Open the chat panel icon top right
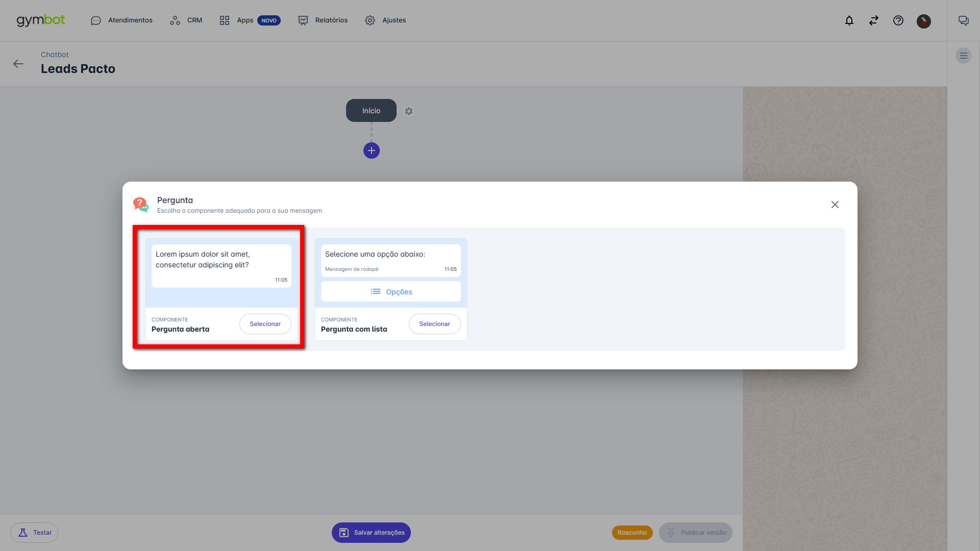Image resolution: width=980 pixels, height=551 pixels. [963, 20]
